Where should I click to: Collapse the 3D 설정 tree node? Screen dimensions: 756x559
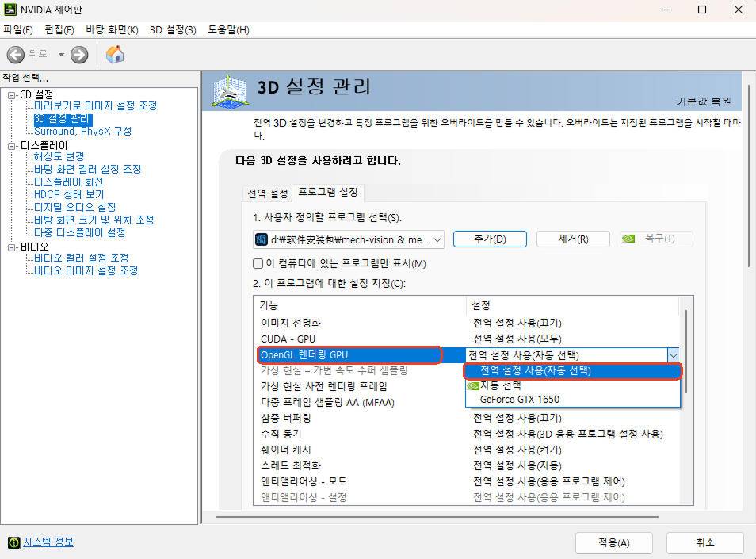tap(12, 95)
